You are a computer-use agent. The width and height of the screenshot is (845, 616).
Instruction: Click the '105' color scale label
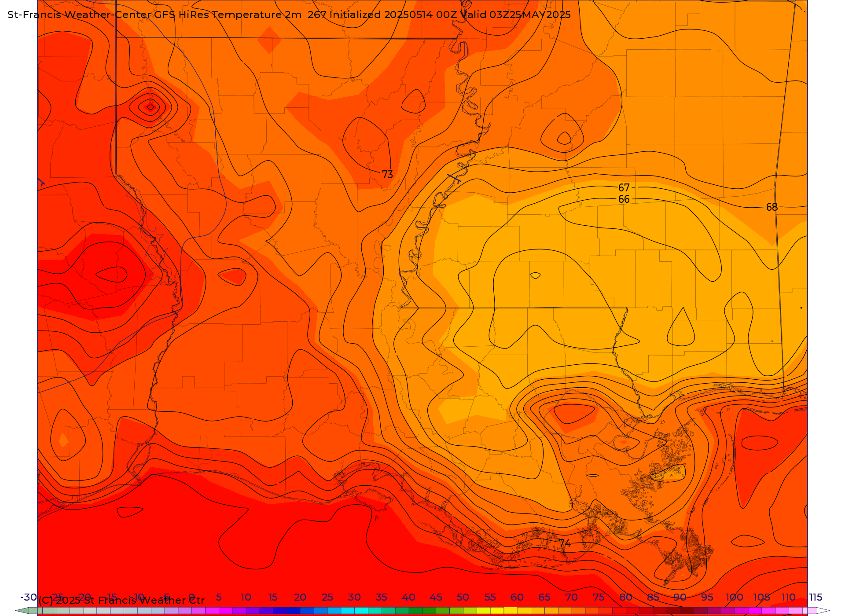click(761, 597)
